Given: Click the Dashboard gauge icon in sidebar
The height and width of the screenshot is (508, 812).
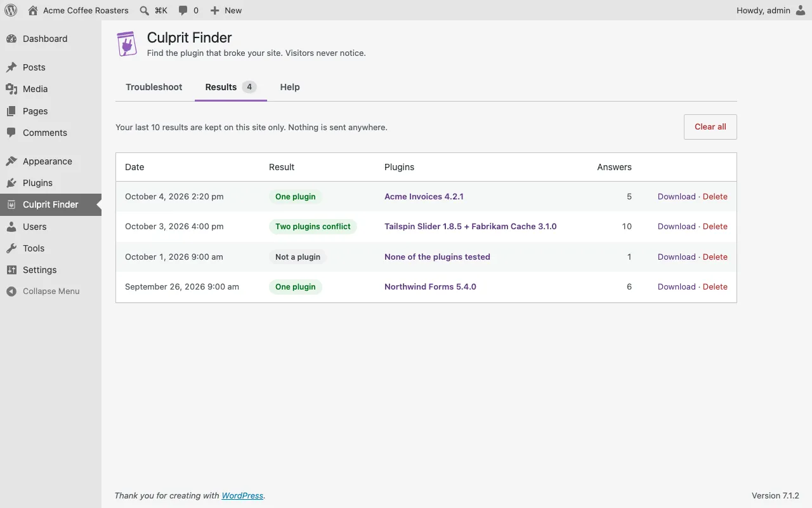Looking at the screenshot, I should (11, 39).
